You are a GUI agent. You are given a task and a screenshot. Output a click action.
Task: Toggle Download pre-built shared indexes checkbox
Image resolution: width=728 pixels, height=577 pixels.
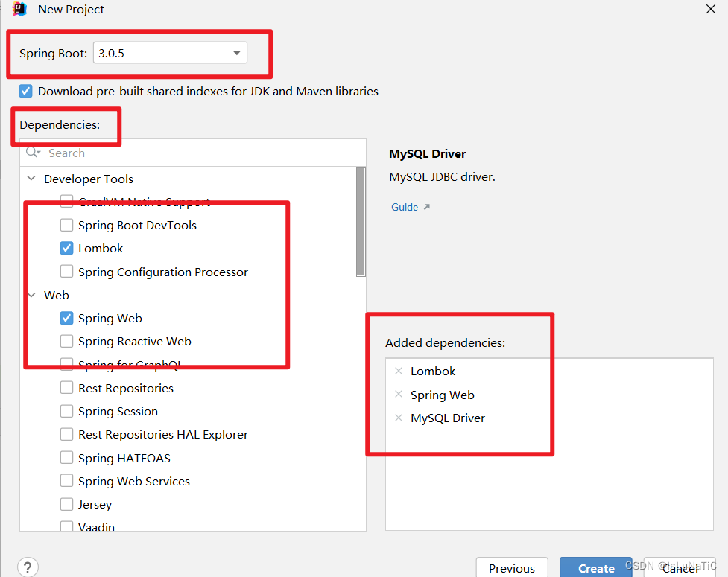coord(26,91)
